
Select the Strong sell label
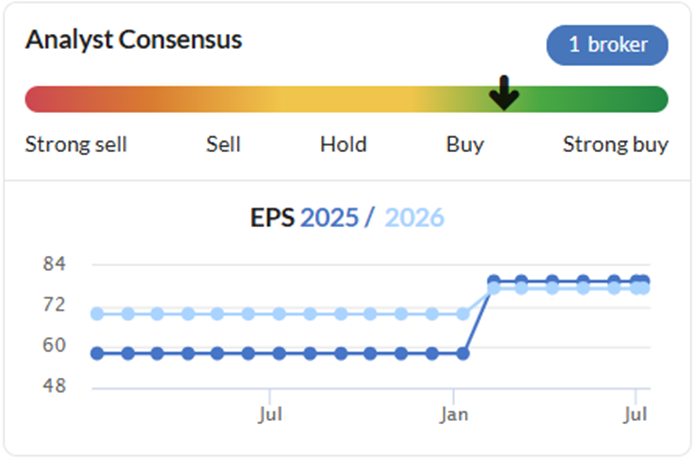pyautogui.click(x=76, y=144)
